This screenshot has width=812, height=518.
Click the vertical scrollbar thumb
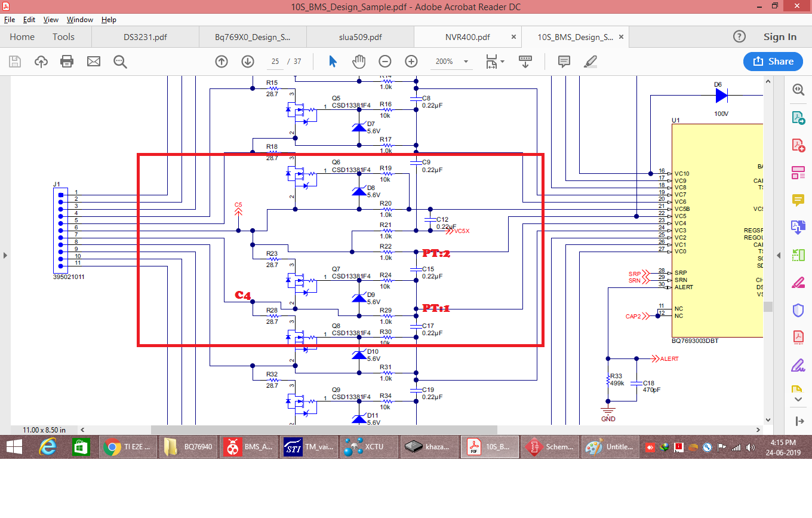point(768,306)
